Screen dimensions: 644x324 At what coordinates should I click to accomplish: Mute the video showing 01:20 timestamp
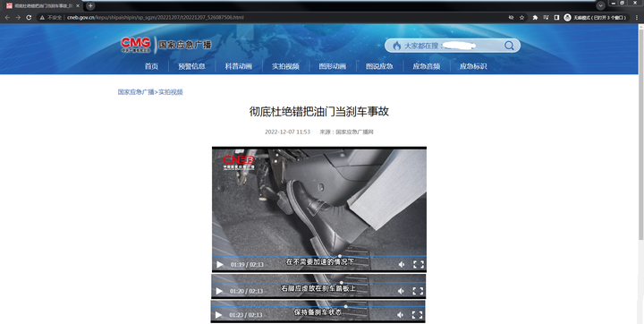(x=401, y=291)
